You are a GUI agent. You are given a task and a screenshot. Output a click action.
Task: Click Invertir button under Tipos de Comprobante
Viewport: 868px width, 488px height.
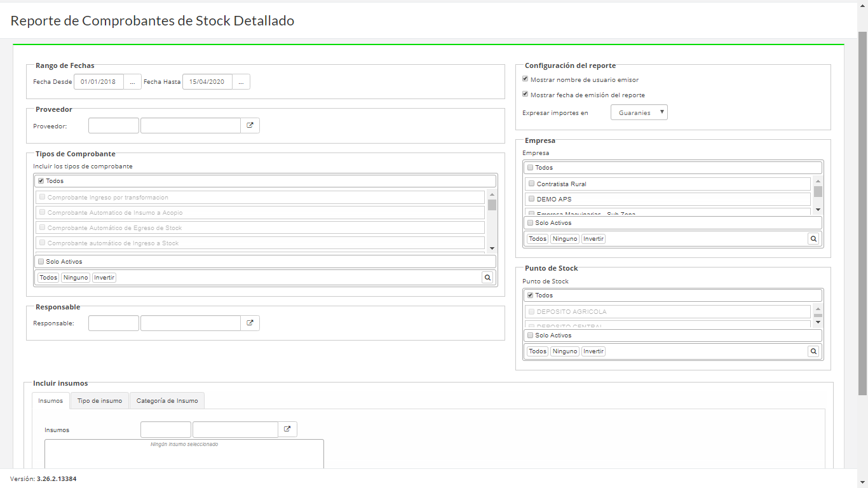click(x=104, y=278)
